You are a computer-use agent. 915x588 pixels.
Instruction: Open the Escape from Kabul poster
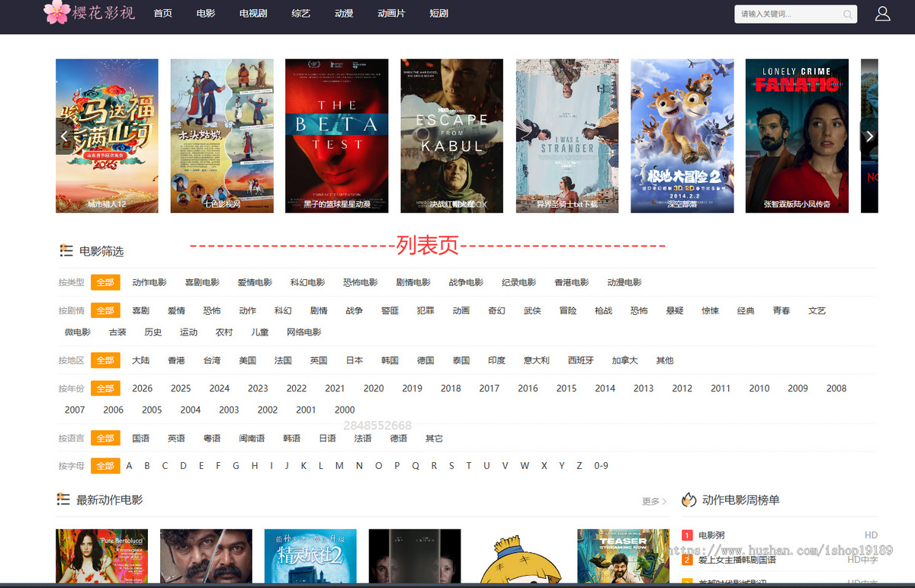pyautogui.click(x=451, y=136)
